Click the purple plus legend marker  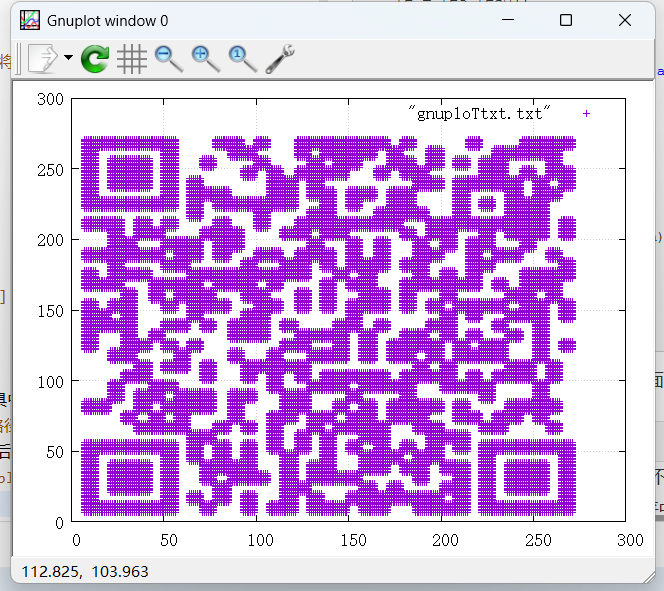(x=586, y=113)
